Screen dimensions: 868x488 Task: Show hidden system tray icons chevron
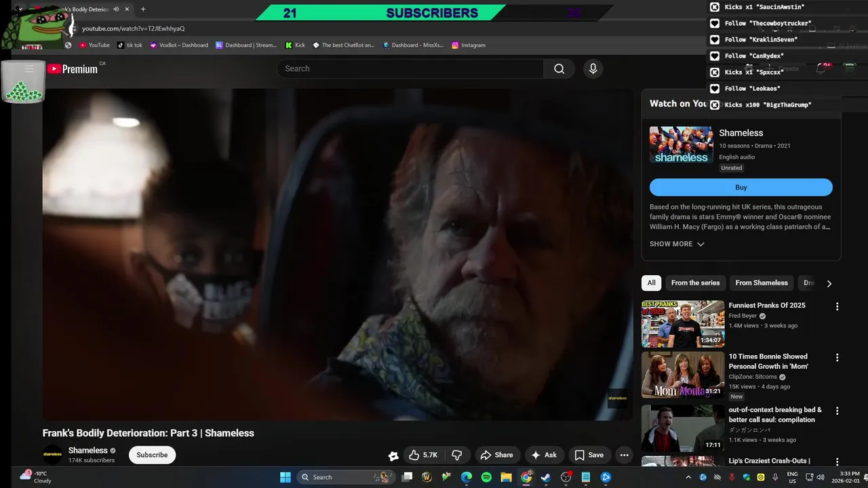point(689,477)
